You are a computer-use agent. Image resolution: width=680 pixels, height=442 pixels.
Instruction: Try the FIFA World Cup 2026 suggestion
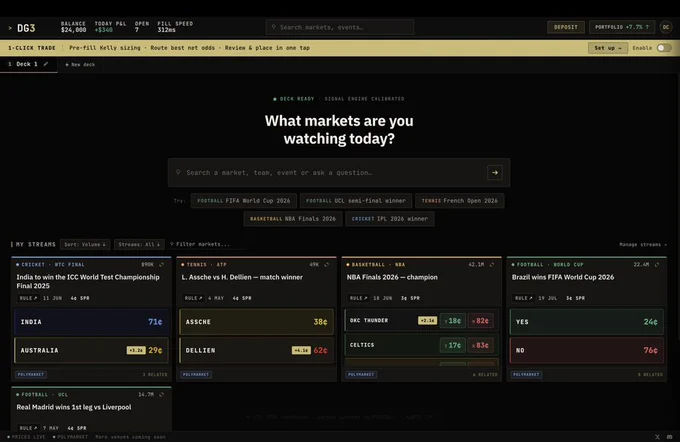point(244,201)
